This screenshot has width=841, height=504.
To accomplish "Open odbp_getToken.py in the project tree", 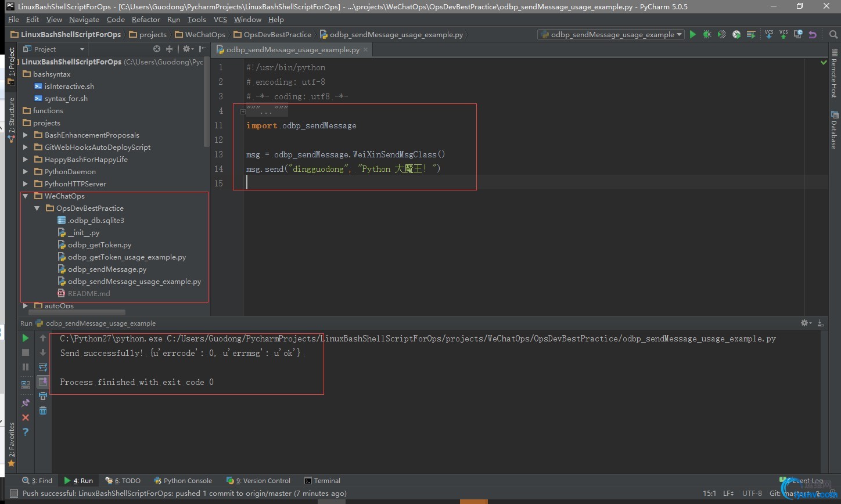I will pos(99,245).
